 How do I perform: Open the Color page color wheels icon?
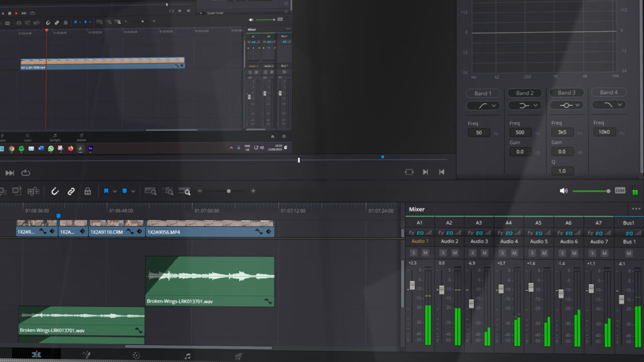(x=136, y=354)
